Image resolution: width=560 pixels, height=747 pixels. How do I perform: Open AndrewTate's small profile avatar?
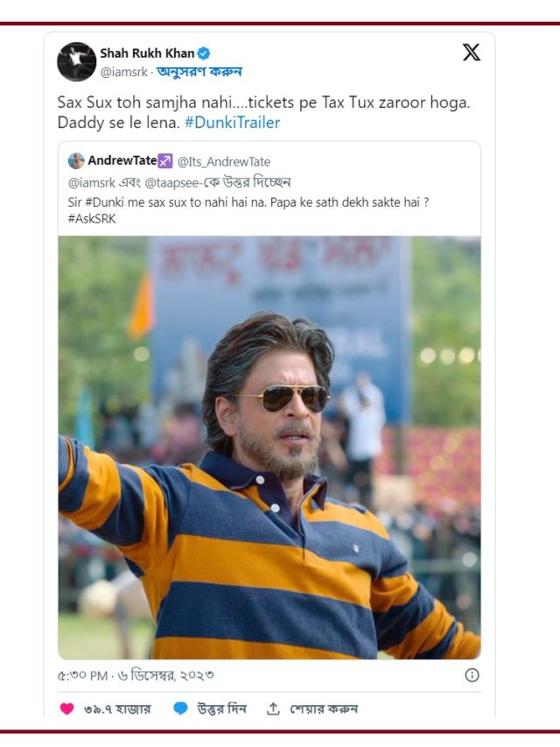point(76,161)
